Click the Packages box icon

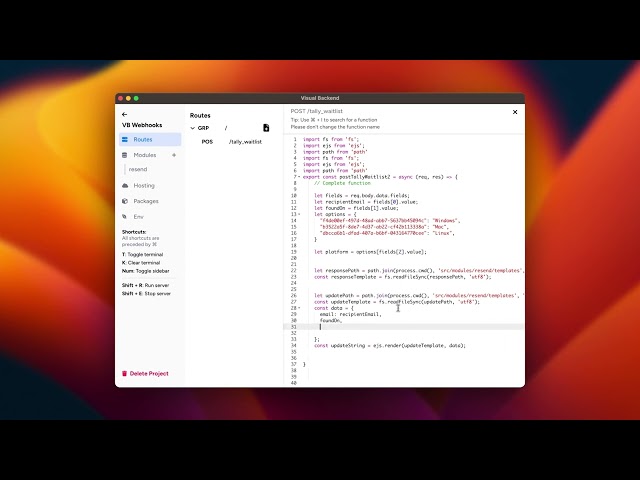coord(125,201)
